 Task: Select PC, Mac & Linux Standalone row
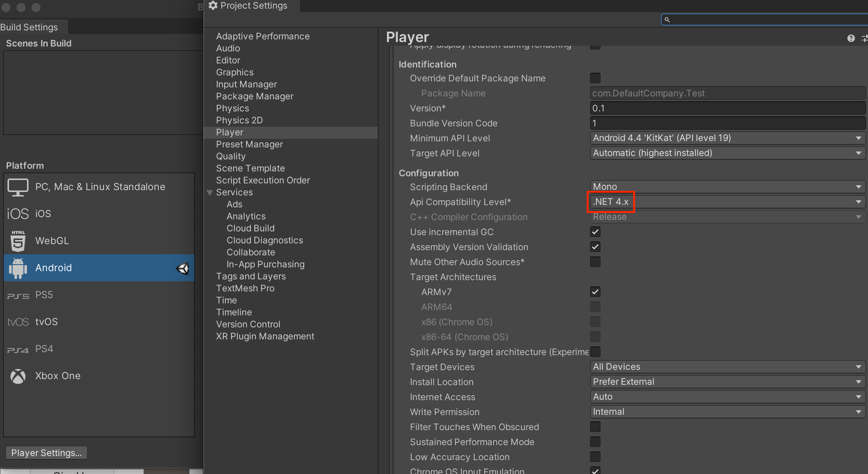(x=99, y=187)
